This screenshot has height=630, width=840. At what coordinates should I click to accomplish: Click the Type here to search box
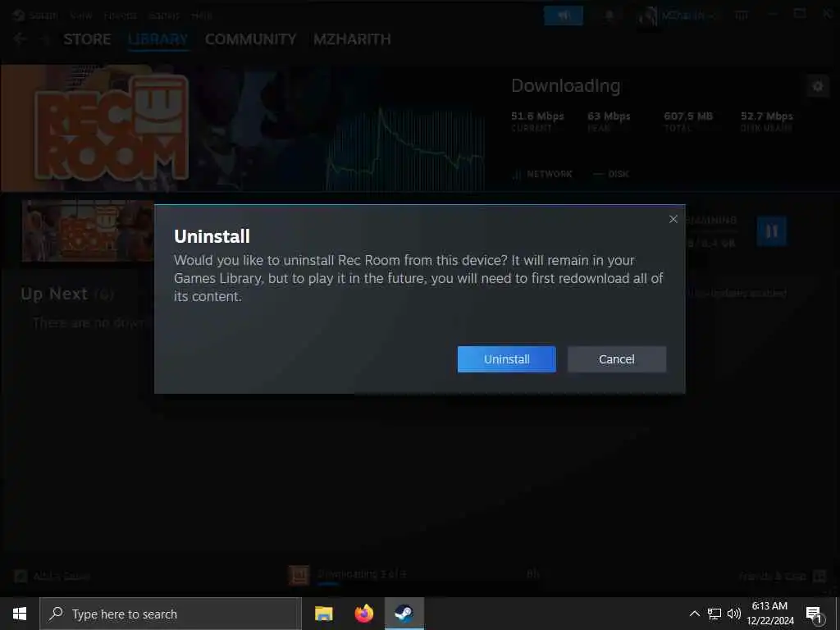tap(171, 614)
